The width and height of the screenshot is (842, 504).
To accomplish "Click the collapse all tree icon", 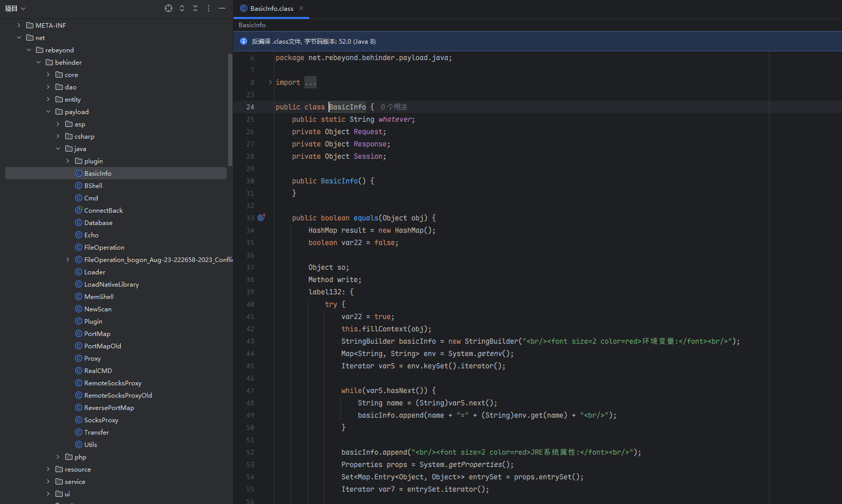I will point(195,8).
